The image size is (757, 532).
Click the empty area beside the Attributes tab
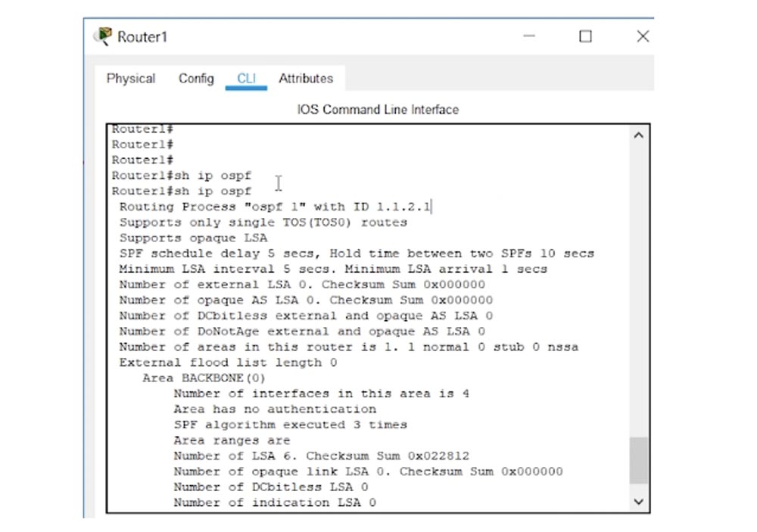[x=454, y=78]
